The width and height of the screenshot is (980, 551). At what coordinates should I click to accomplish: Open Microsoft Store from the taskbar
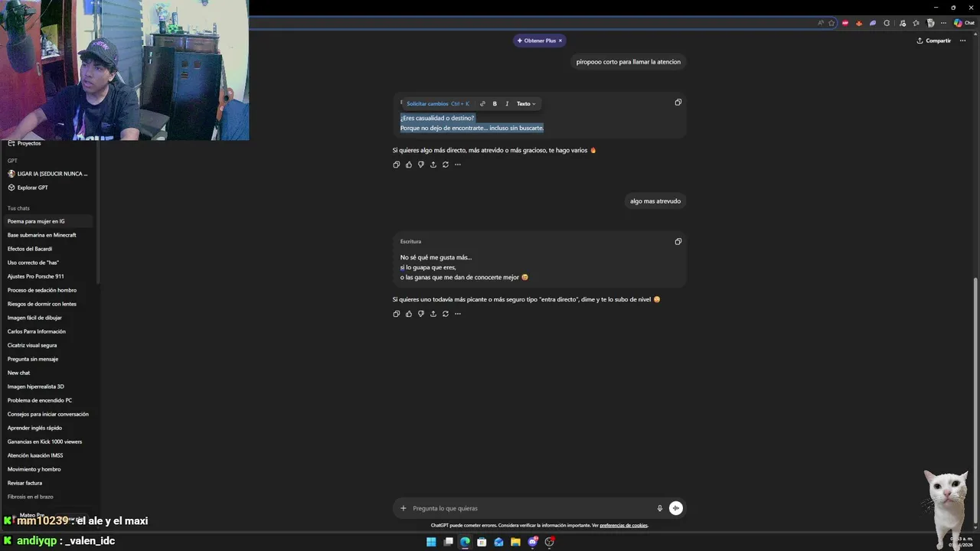tap(482, 542)
